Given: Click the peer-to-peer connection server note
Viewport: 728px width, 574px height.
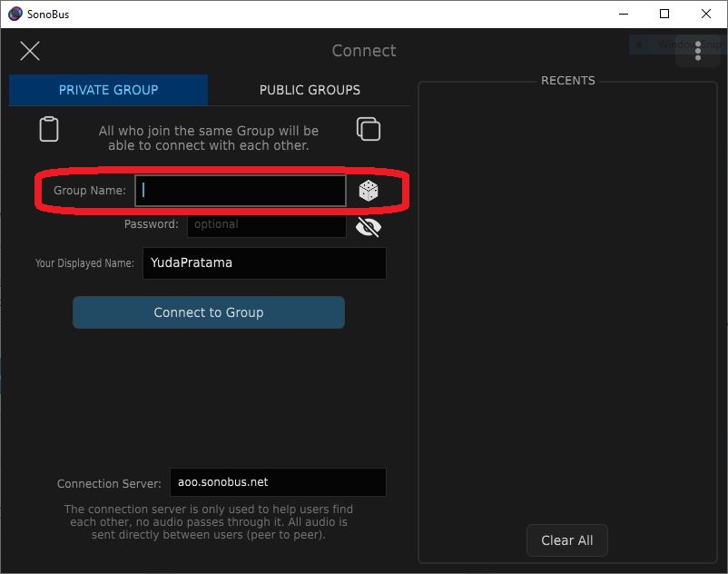Looking at the screenshot, I should pos(209,522).
